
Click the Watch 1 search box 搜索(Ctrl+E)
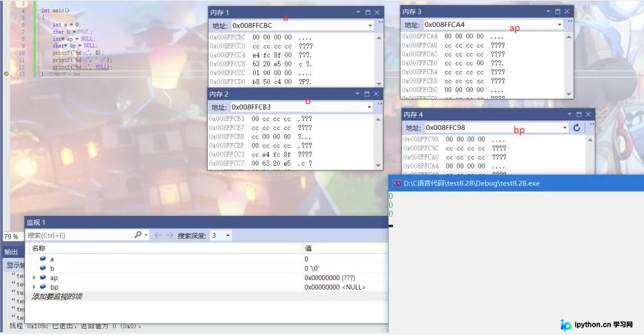coord(79,235)
